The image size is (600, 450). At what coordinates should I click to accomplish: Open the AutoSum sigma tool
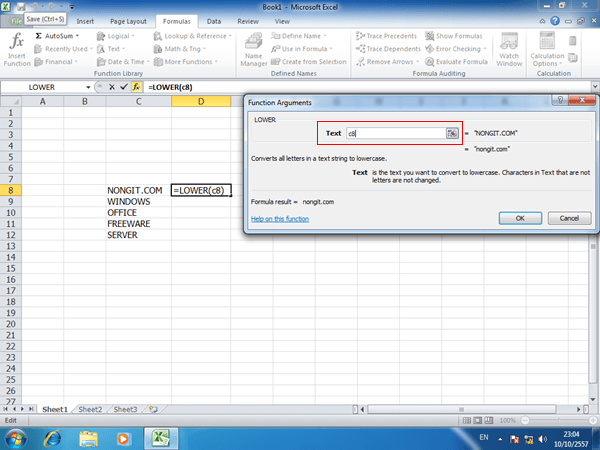[57, 36]
